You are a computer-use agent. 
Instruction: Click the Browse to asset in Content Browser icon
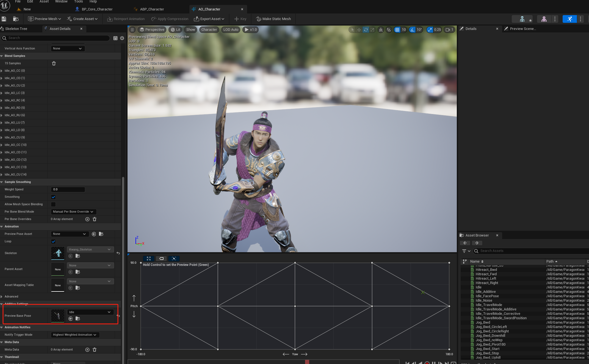(x=16, y=19)
